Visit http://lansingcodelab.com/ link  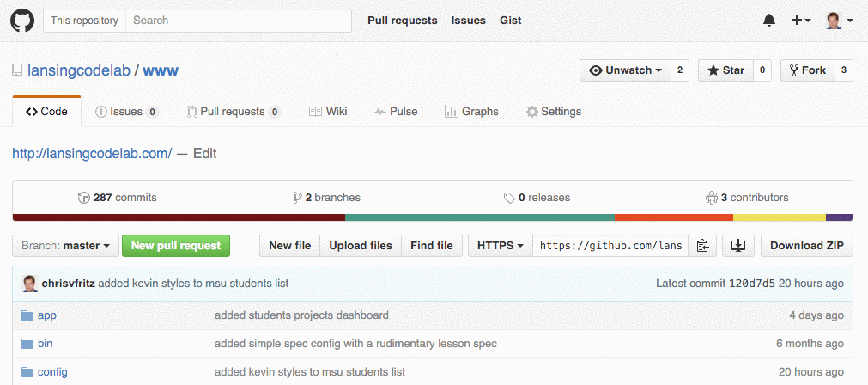pyautogui.click(x=92, y=154)
